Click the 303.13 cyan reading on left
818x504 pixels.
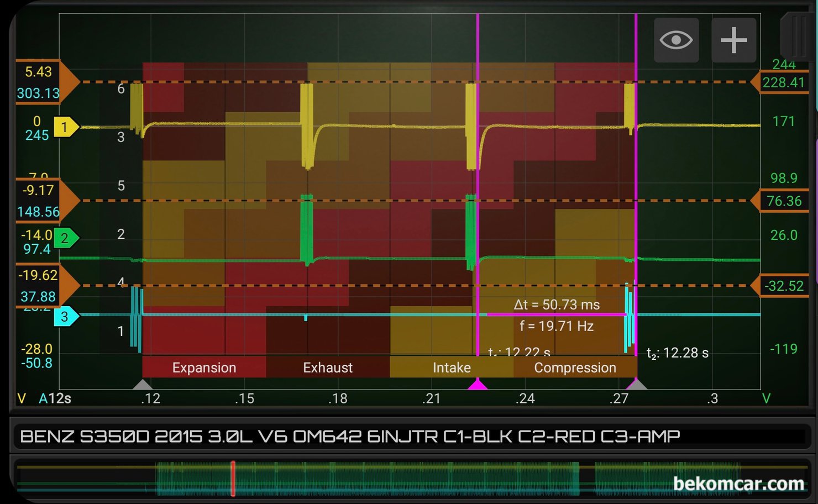click(x=38, y=93)
